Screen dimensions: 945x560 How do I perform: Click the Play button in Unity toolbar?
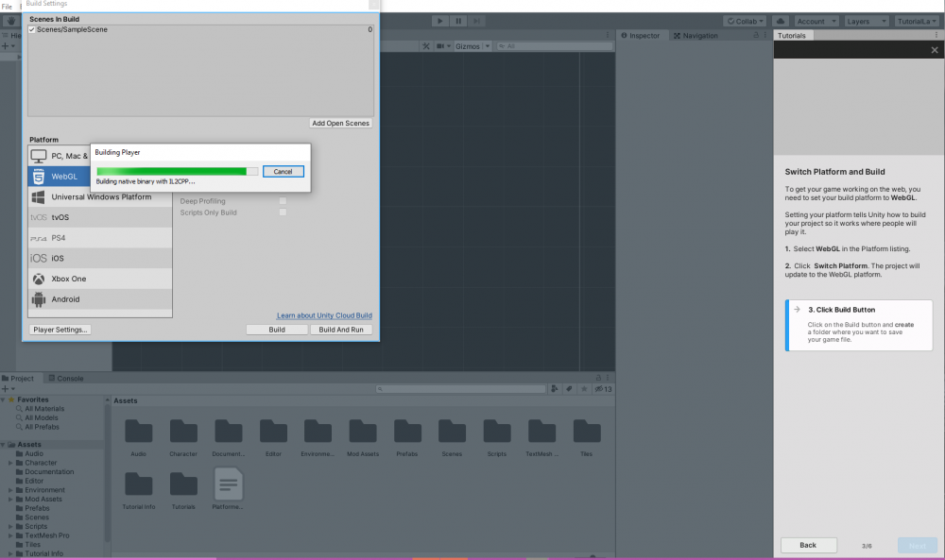click(440, 21)
